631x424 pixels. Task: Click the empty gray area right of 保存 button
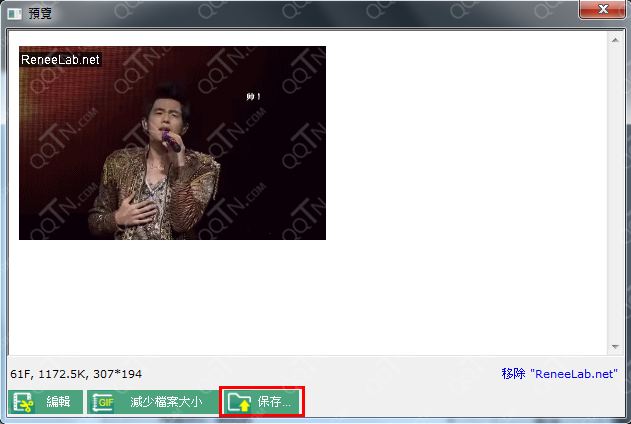[460, 402]
